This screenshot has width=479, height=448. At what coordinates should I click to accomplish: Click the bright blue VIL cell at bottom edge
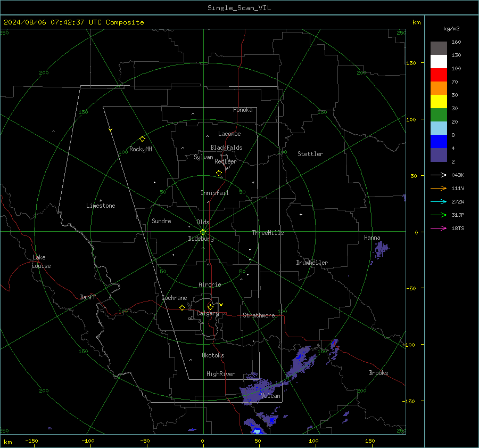click(x=256, y=430)
